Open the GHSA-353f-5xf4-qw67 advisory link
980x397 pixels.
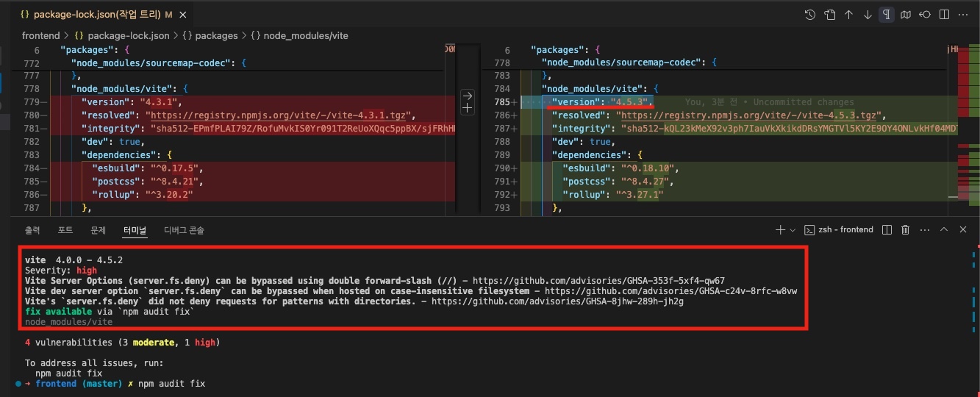click(x=598, y=280)
